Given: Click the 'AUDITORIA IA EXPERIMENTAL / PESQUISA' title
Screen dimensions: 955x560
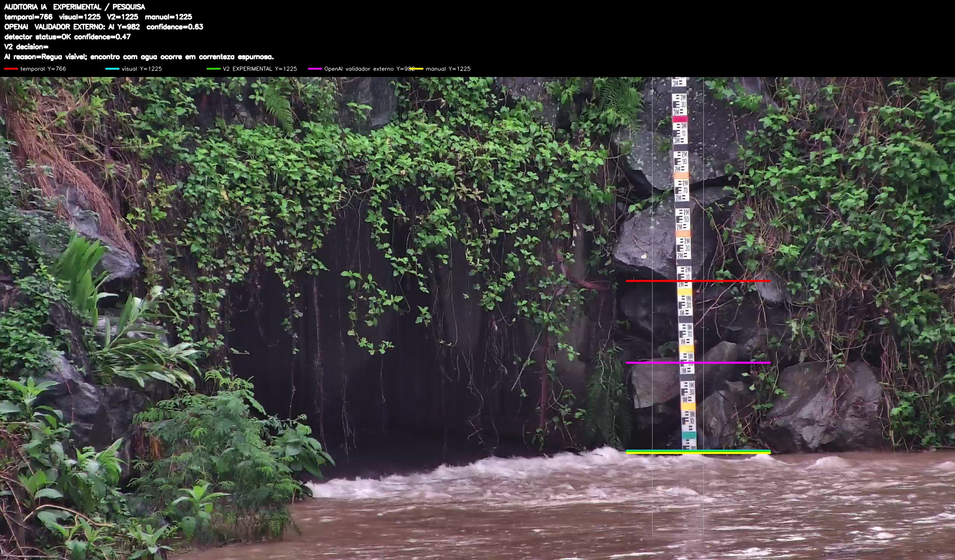Looking at the screenshot, I should click(x=75, y=7).
